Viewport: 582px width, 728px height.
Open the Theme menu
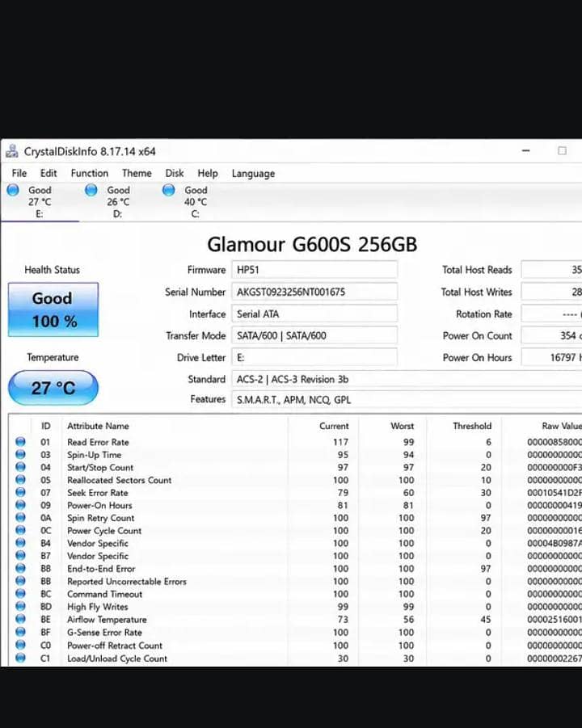137,173
